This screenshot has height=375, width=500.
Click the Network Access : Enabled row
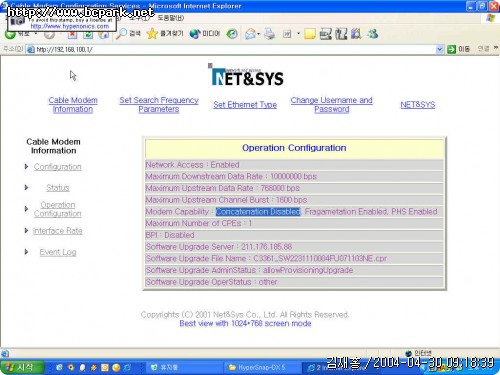[294, 165]
